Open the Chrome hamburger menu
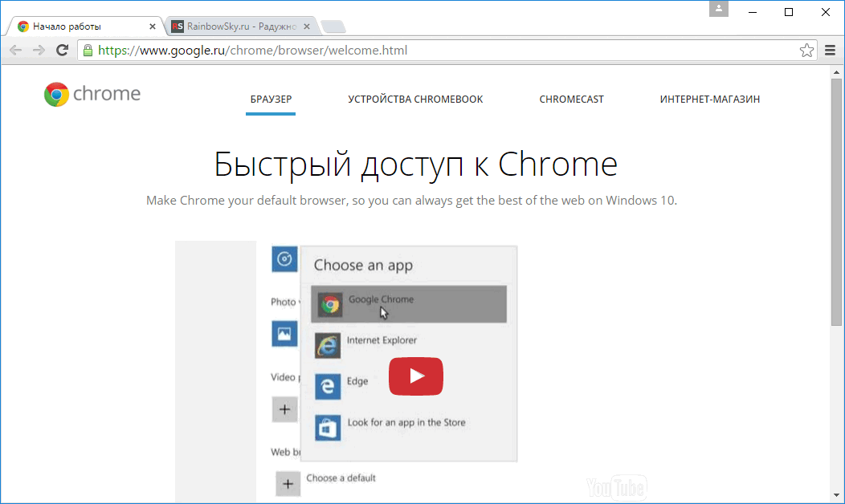This screenshot has height=504, width=845. 830,50
